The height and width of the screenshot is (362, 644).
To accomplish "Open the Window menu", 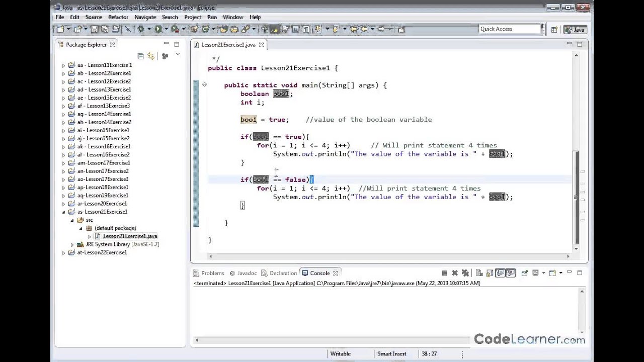I will click(233, 17).
